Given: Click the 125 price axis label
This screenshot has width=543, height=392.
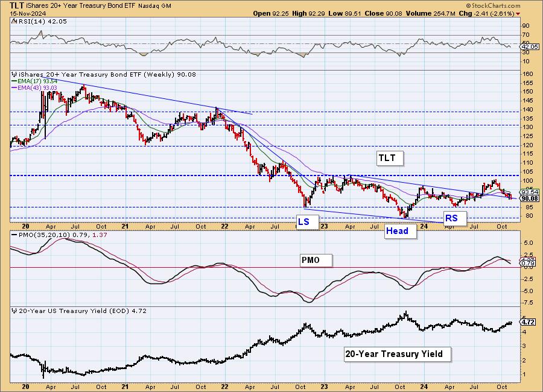Looking at the screenshot, I should point(528,136).
